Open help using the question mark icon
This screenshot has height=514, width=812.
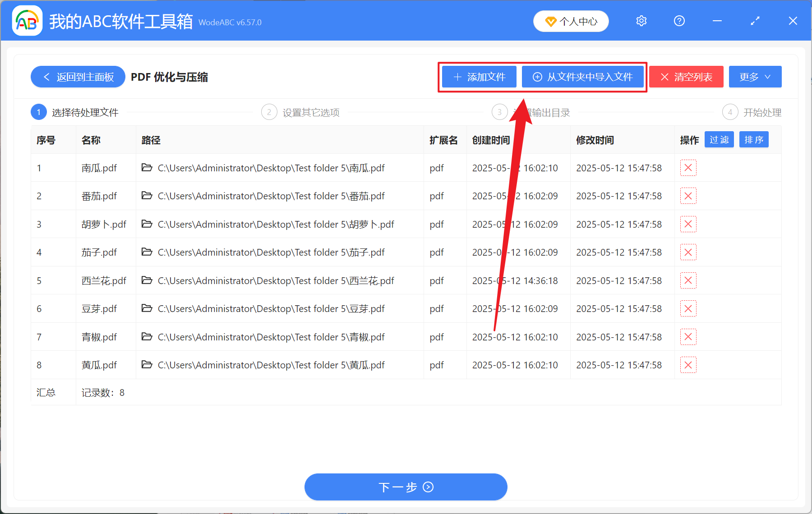[679, 21]
